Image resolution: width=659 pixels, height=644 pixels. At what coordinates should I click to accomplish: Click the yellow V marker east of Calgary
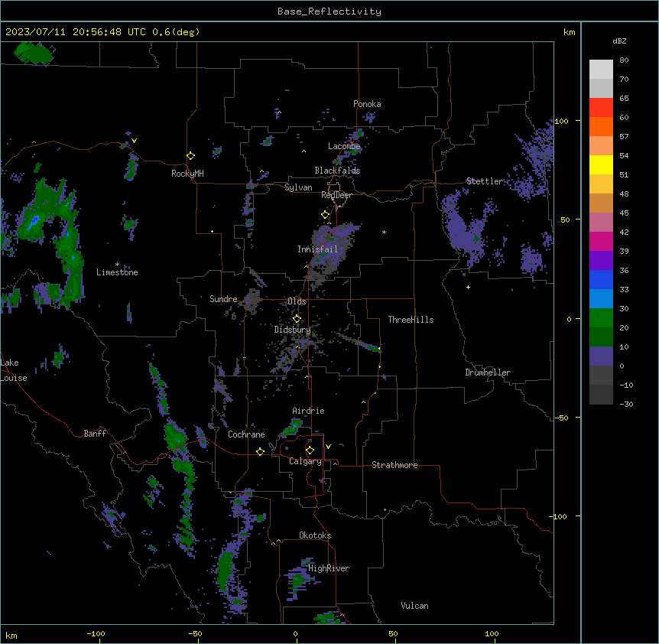tap(328, 447)
